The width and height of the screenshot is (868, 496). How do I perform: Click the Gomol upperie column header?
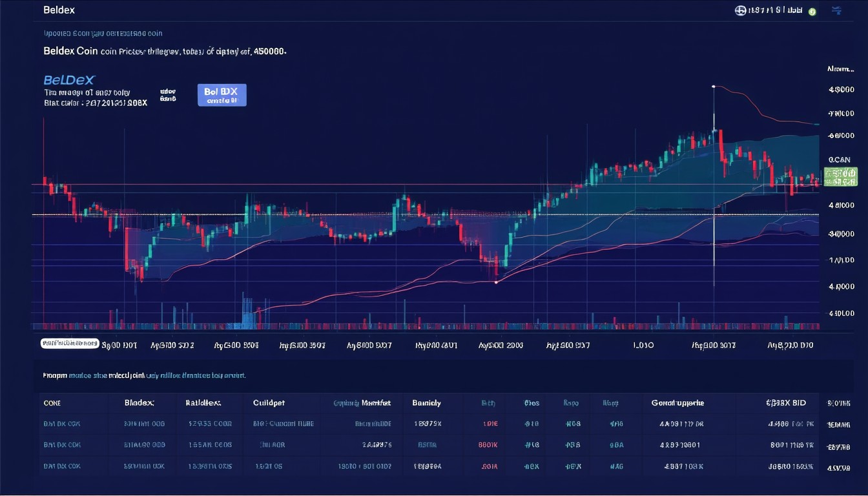click(x=677, y=403)
